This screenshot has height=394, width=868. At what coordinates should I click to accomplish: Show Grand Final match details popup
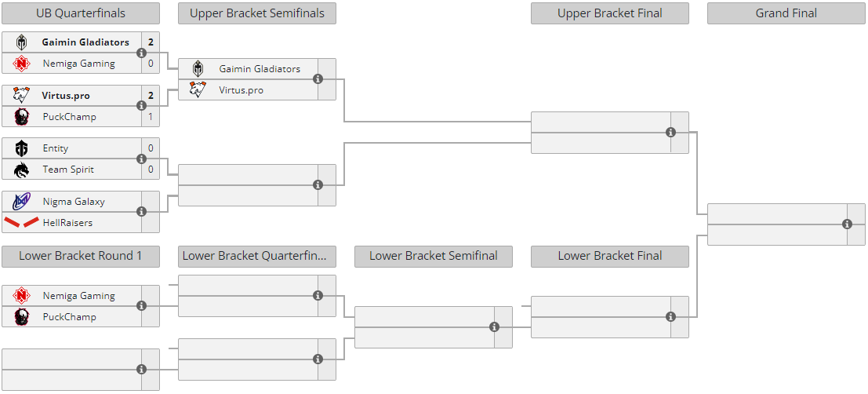pyautogui.click(x=847, y=224)
